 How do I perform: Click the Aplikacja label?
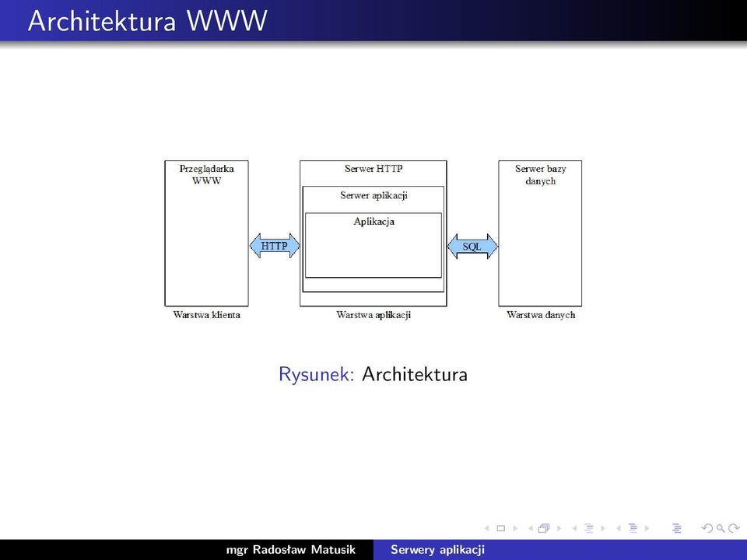click(373, 222)
